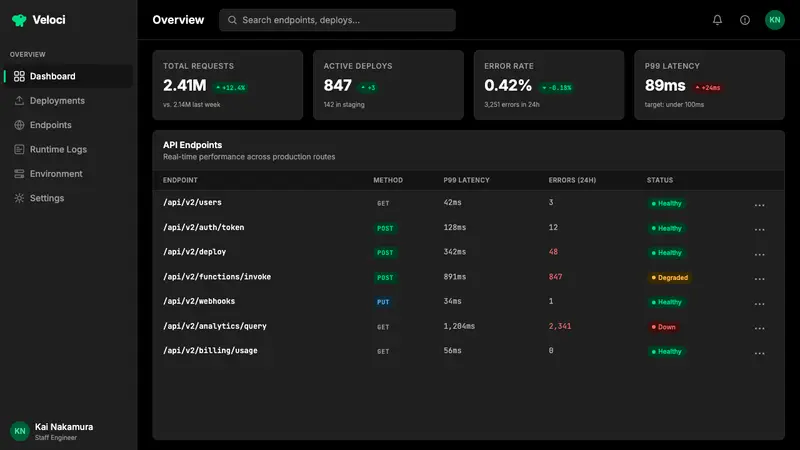
Task: Open Endpoints page
Action: [x=68, y=125]
